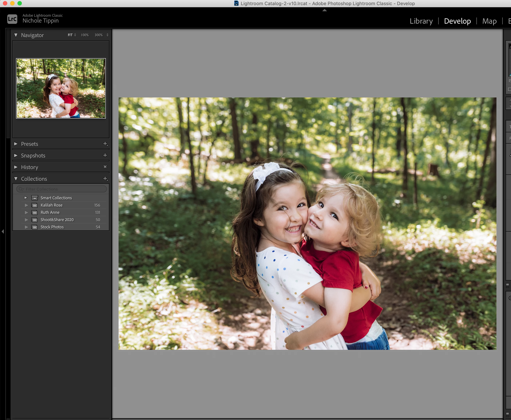Viewport: 511px width, 420px height.
Task: Click the Smart Collections folder icon
Action: 35,198
